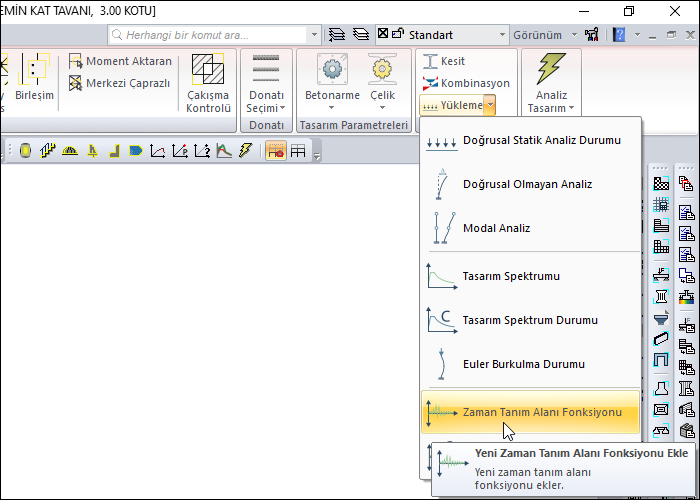The image size is (700, 500).
Task: Select the Moment Aktaran tool
Action: (120, 61)
